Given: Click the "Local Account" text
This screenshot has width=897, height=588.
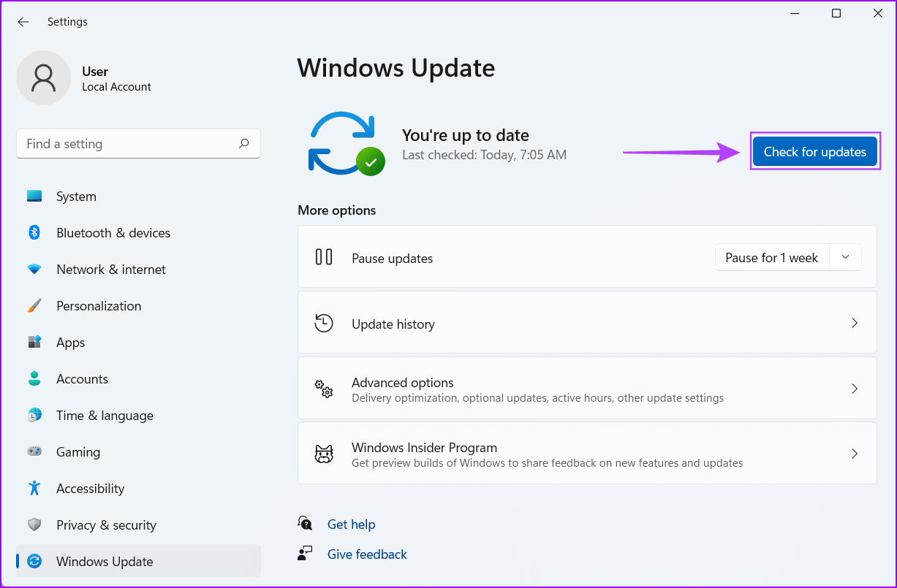Looking at the screenshot, I should [x=116, y=87].
